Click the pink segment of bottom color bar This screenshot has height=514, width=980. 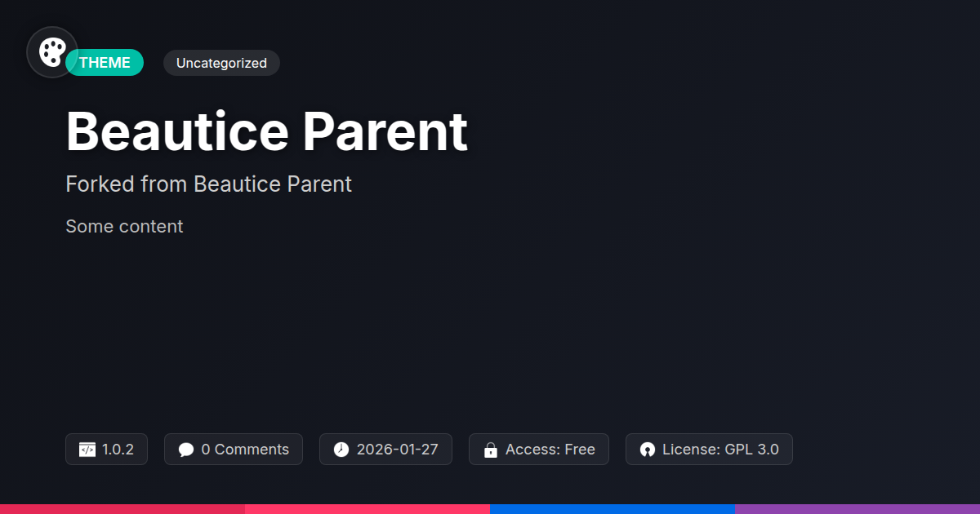click(x=367, y=509)
